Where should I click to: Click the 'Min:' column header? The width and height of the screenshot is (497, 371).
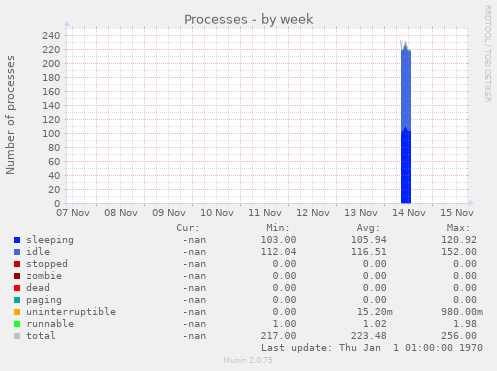point(278,228)
